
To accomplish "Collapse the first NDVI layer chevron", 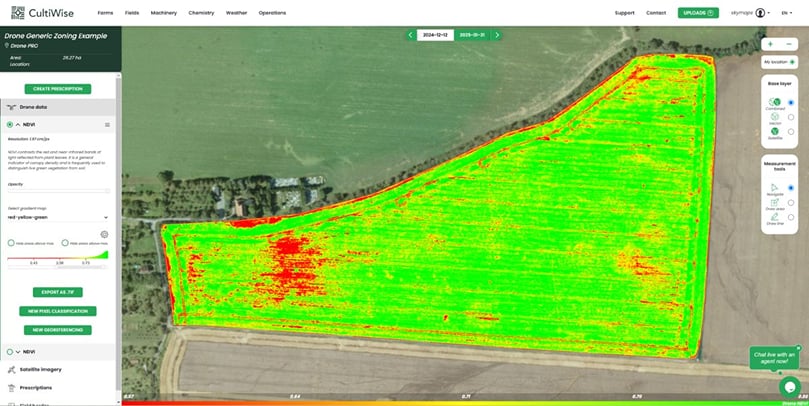I will click(18, 125).
